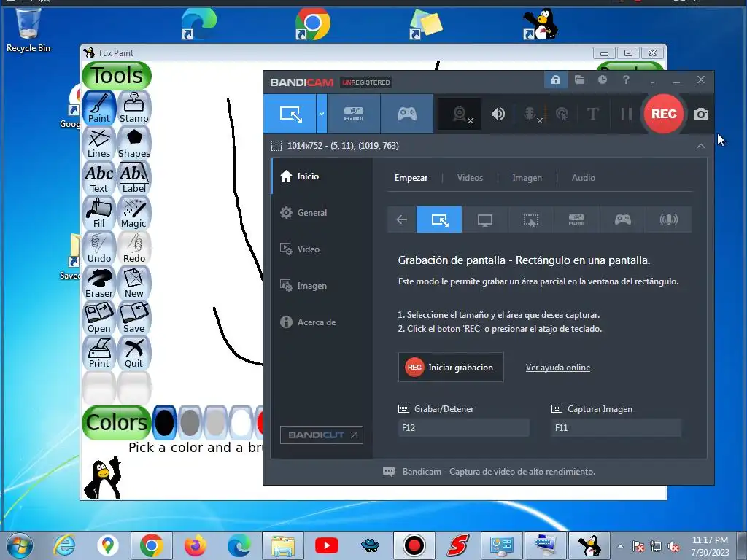Screen dimensions: 747x560
Task: Click Bandicam rectangle screen recording mode
Action: [290, 114]
